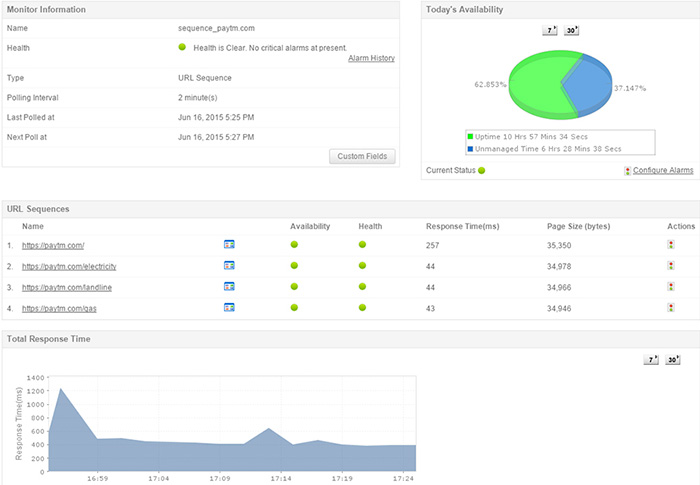Click the Response Time(ms) column header
The height and width of the screenshot is (485, 700).
[x=462, y=226]
